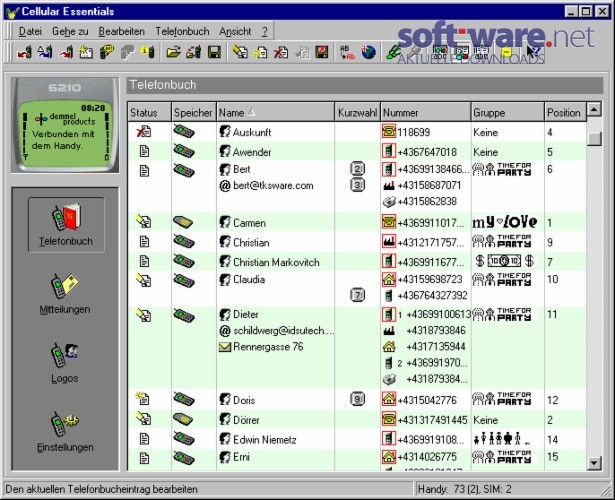The height and width of the screenshot is (500, 615).
Task: Click the phone with speech bubble toolbar icon
Action: pyautogui.click(x=107, y=52)
